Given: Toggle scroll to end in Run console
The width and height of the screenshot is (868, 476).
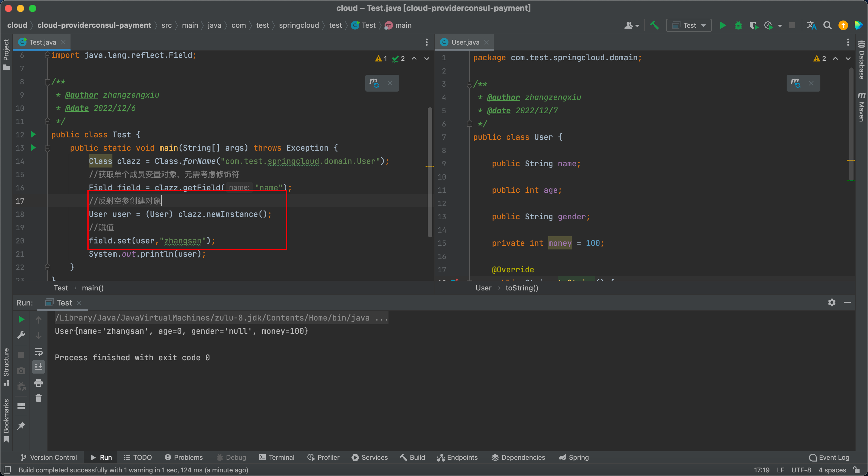Looking at the screenshot, I should [39, 367].
